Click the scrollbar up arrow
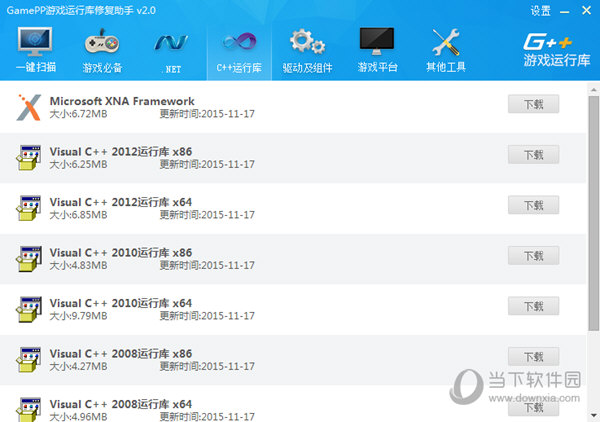 593,90
